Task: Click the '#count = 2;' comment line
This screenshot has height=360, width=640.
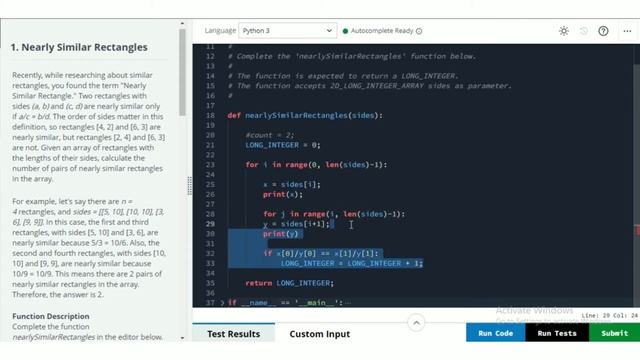Action: 269,135
